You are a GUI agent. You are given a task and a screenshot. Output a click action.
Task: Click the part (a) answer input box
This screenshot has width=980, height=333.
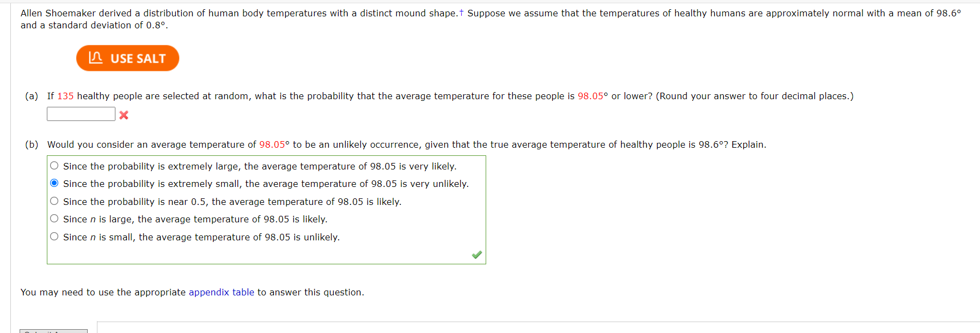[81, 114]
